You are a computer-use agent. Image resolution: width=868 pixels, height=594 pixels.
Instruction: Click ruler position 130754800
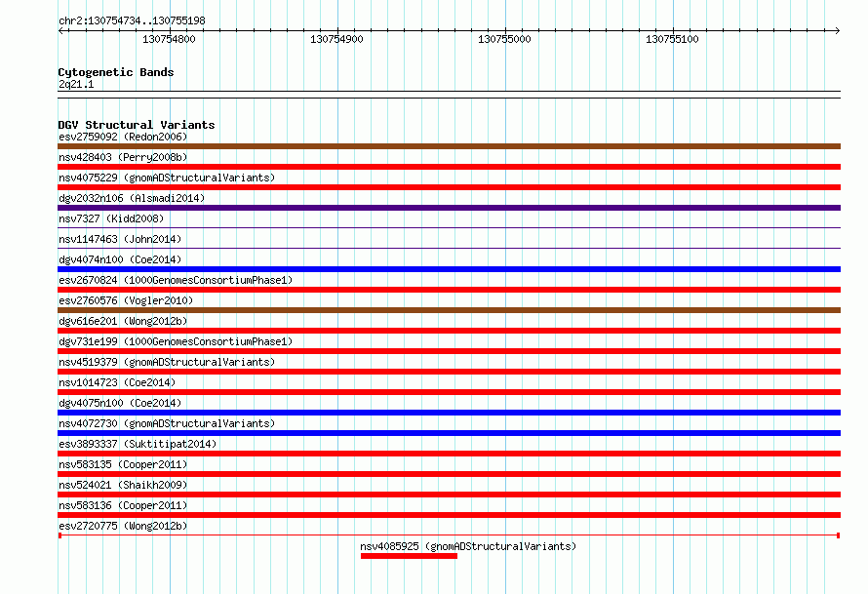pos(169,39)
